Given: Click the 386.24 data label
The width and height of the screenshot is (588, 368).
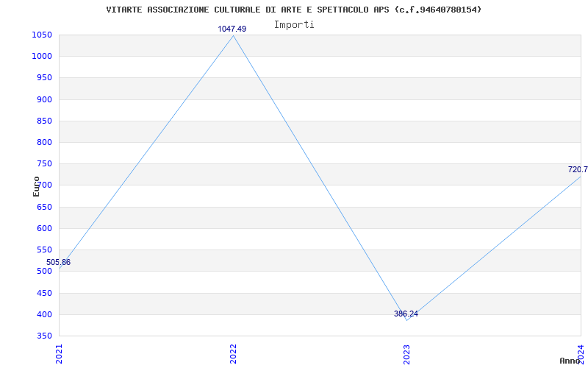Looking at the screenshot, I should [406, 314].
